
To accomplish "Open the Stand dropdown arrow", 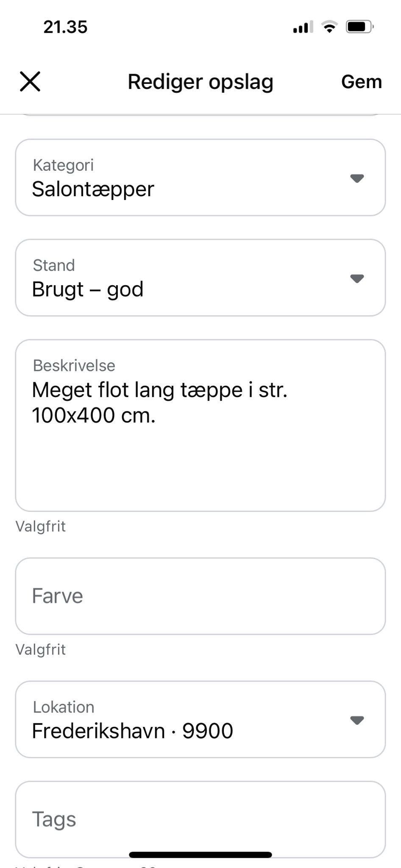I will coord(357,278).
